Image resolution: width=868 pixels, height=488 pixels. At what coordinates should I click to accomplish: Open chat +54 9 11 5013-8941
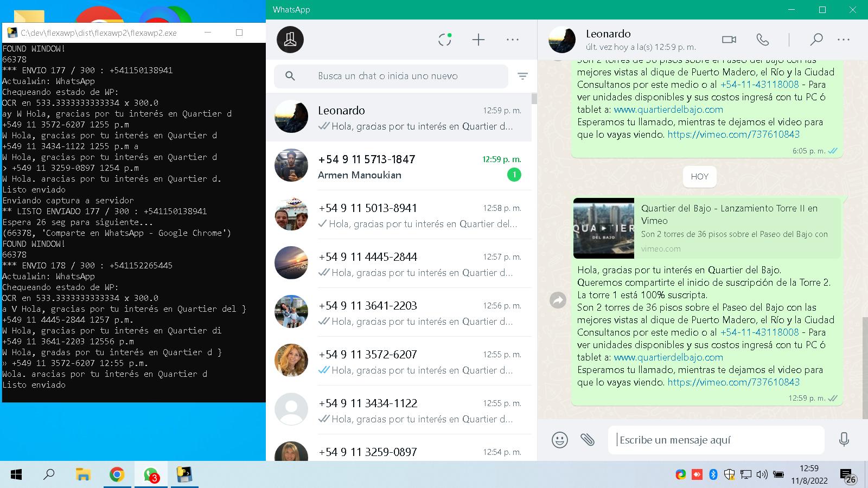pos(399,215)
